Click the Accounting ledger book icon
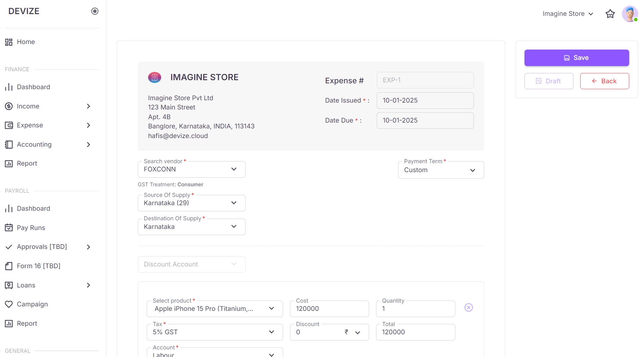Screen dimensions: 644x357 [x=9, y=145]
